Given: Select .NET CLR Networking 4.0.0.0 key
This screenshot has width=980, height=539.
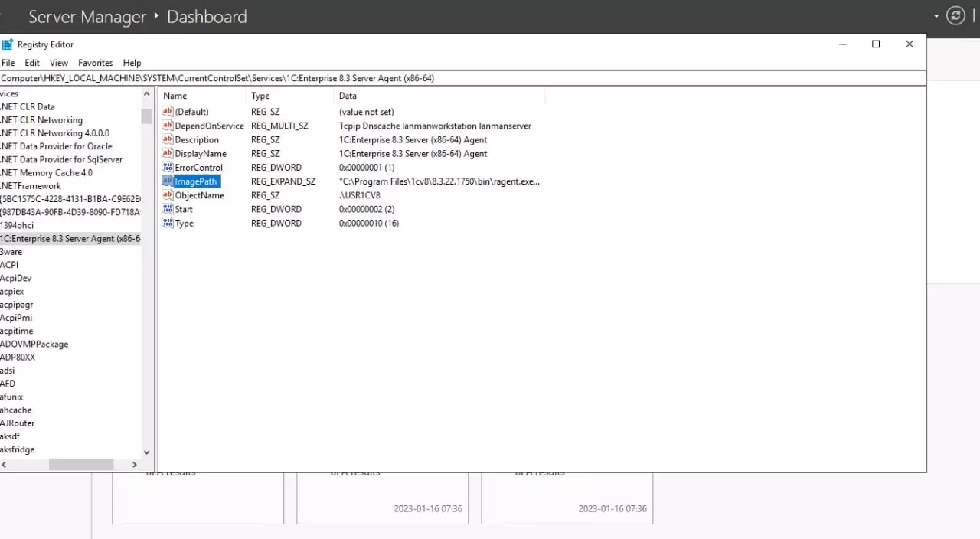Looking at the screenshot, I should [x=54, y=133].
